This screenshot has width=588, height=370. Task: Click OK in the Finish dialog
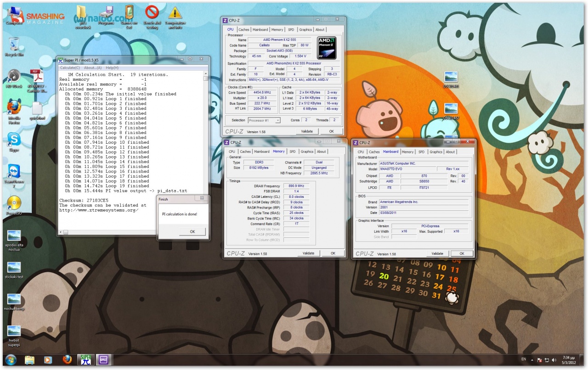(192, 232)
